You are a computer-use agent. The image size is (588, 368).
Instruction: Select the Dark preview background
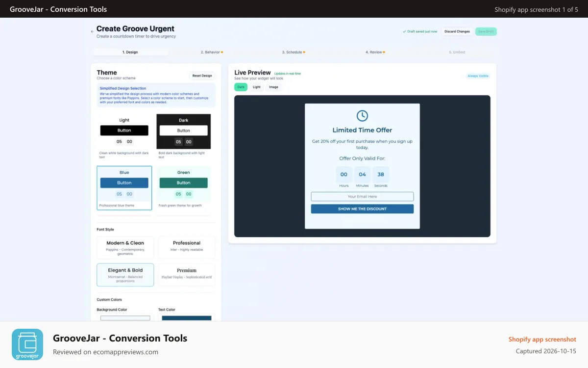(241, 87)
